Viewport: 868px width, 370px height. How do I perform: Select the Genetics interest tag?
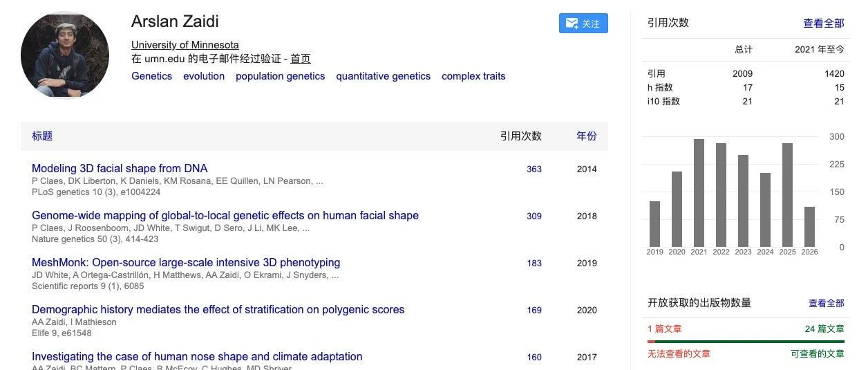[x=151, y=76]
